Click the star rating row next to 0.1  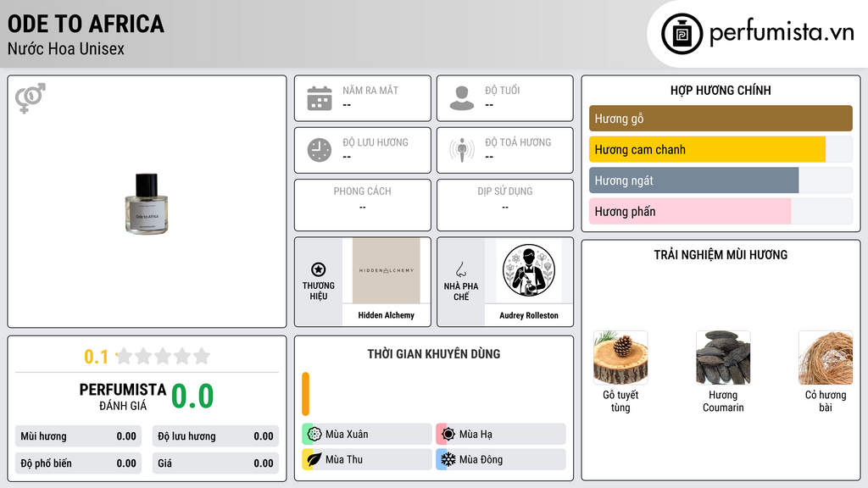pos(164,357)
